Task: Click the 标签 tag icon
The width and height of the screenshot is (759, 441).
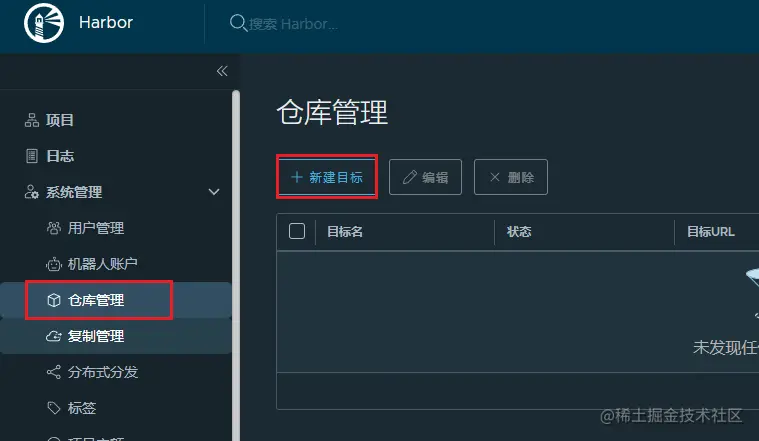Action: click(54, 408)
